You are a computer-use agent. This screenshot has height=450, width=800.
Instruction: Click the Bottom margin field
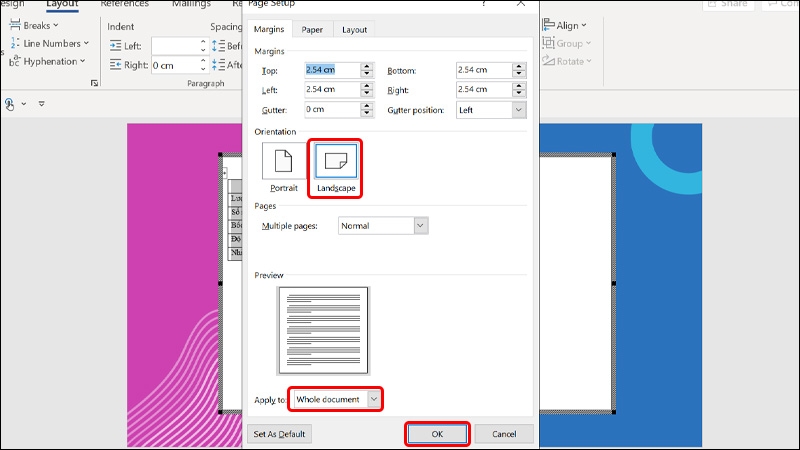[484, 70]
